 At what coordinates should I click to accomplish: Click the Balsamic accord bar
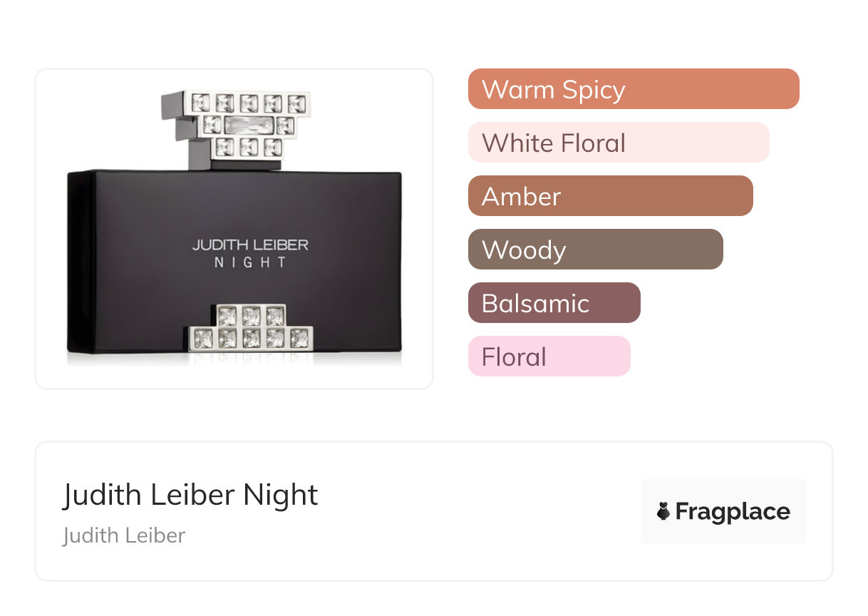(x=554, y=303)
